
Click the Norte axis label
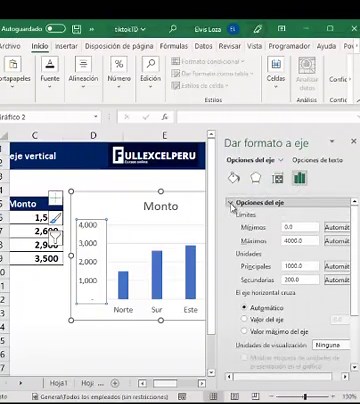point(123,310)
